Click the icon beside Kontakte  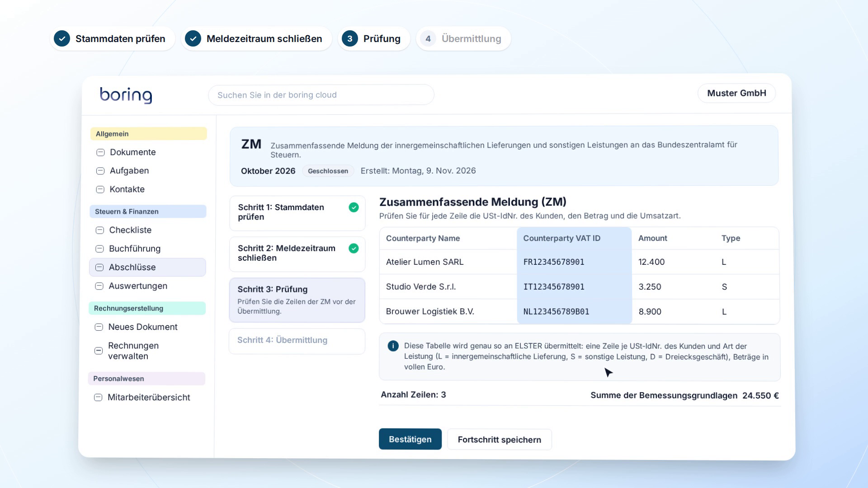(100, 189)
